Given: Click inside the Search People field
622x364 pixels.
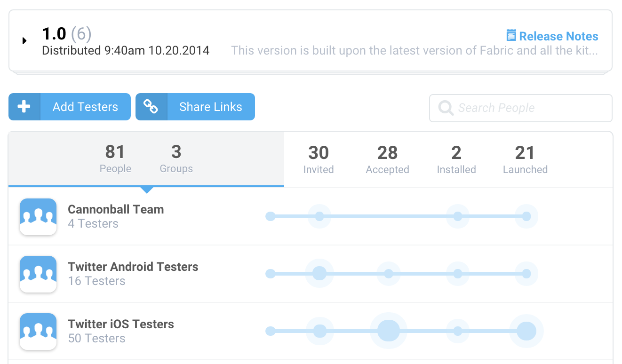Looking at the screenshot, I should pyautogui.click(x=518, y=108).
